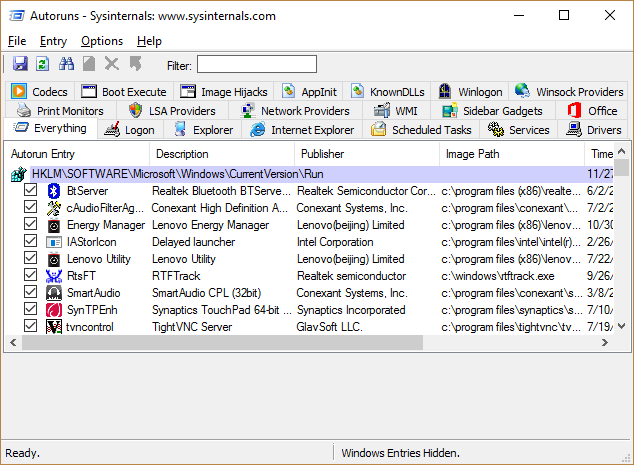The width and height of the screenshot is (634, 465).
Task: Click the Autorun Entry column header
Action: pyautogui.click(x=77, y=154)
